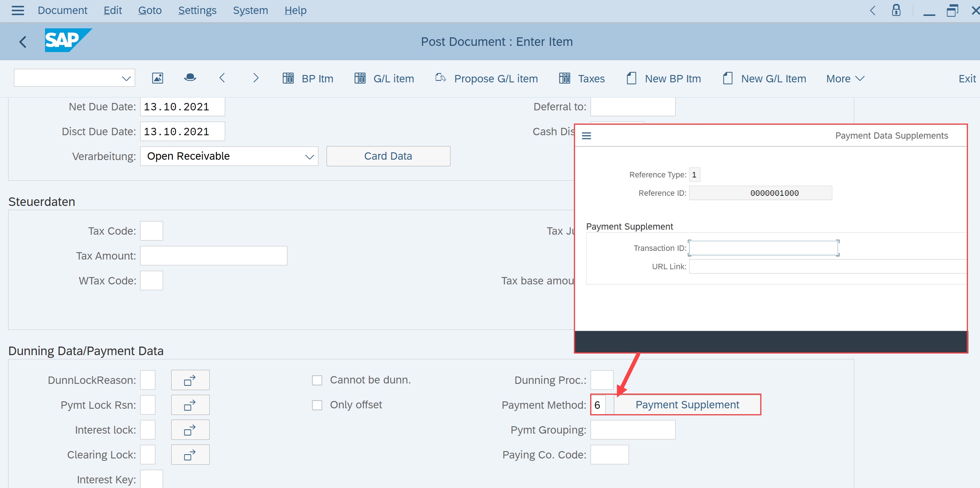
Task: Open the Settings menu
Action: [197, 10]
